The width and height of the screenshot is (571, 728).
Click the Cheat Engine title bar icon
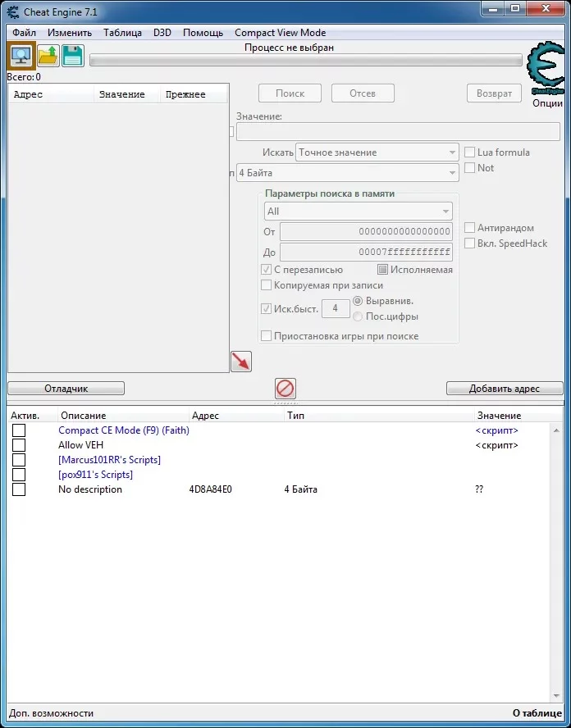[x=13, y=11]
